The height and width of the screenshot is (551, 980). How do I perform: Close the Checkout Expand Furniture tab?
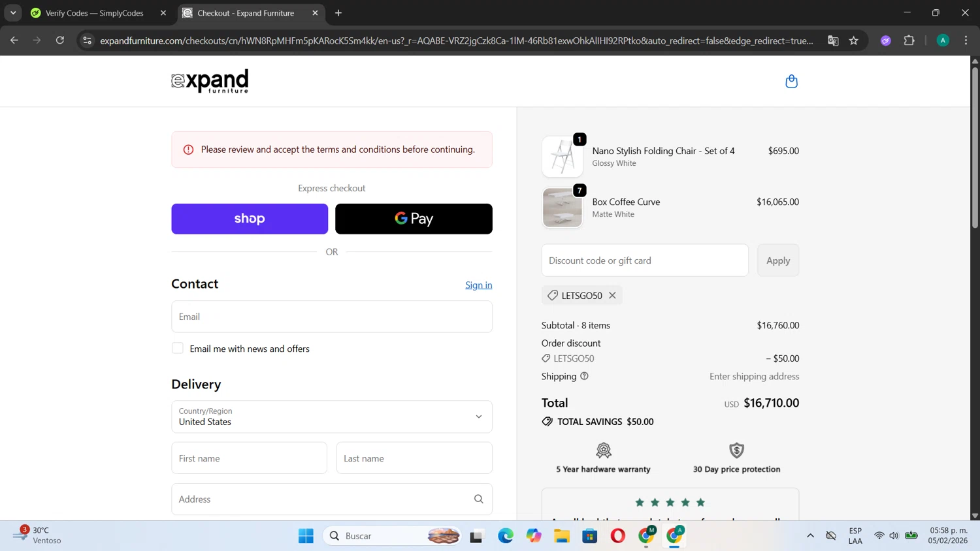[x=315, y=13]
